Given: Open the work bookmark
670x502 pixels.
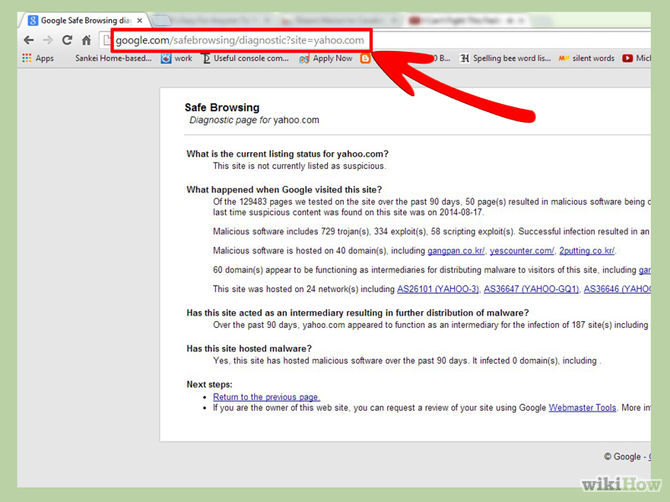Looking at the screenshot, I should (x=176, y=58).
